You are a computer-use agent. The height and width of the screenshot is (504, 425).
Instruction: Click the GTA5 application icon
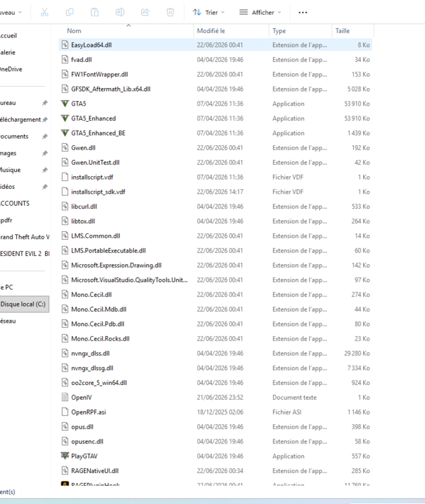tap(65, 103)
